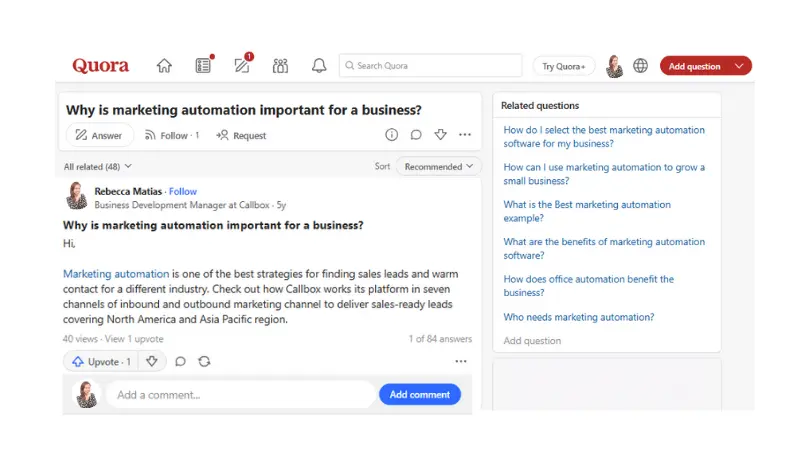800x450 pixels.
Task: Click the Try Quora+ button
Action: [563, 66]
